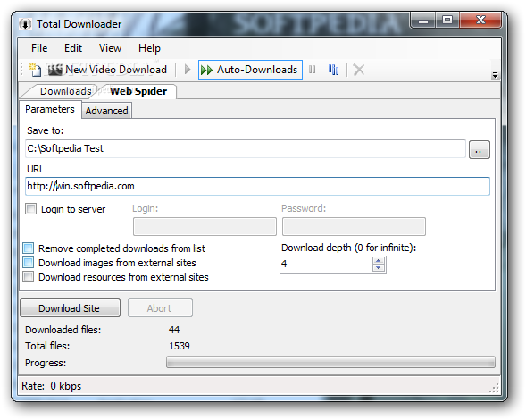Start a New Video Download
Screen dimensions: 526x420
pyautogui.click(x=107, y=70)
